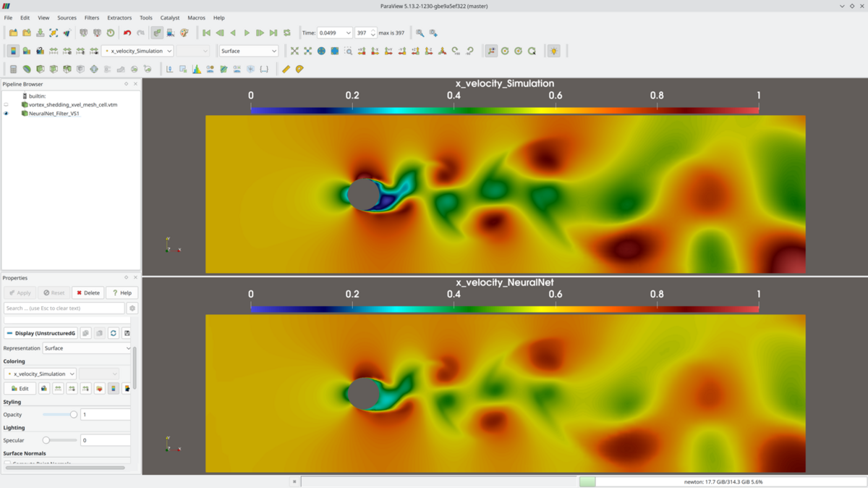Expand the x_velocity_Simulation coloring dropdown in Properties

(41, 374)
